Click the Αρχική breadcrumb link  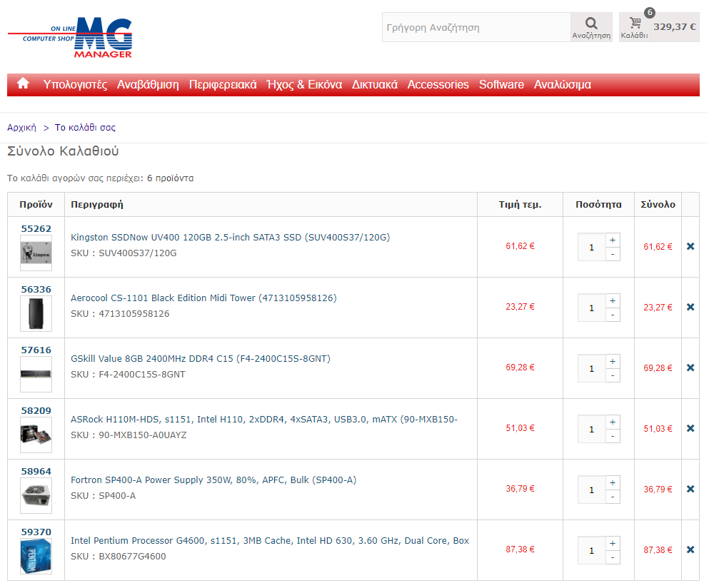pos(22,129)
